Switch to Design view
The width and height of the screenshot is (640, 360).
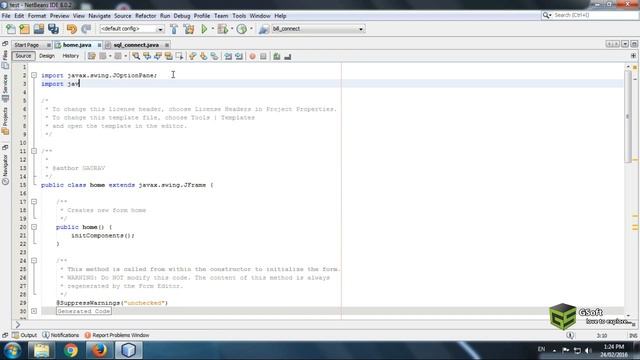[x=47, y=56]
